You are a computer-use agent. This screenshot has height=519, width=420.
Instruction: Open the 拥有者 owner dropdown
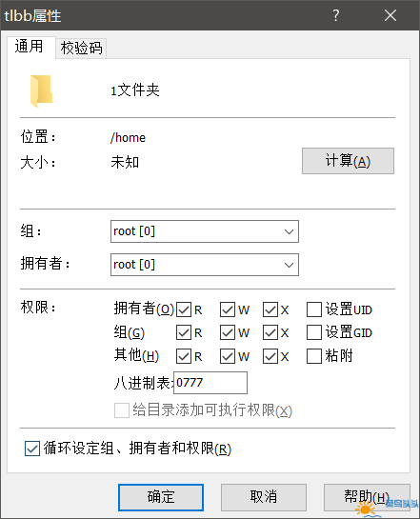pos(205,265)
